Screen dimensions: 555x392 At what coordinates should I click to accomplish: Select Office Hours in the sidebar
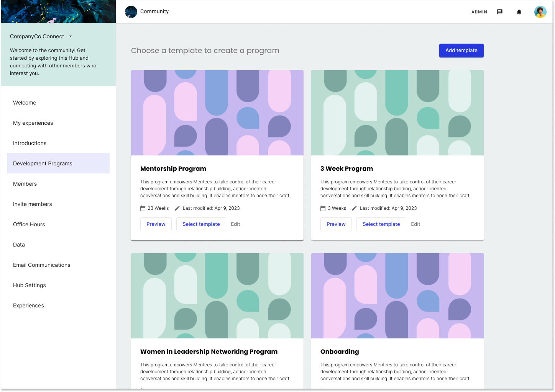tap(29, 224)
